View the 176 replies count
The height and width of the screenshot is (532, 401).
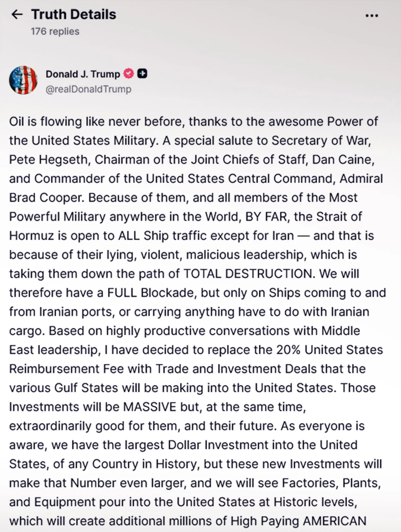55,31
